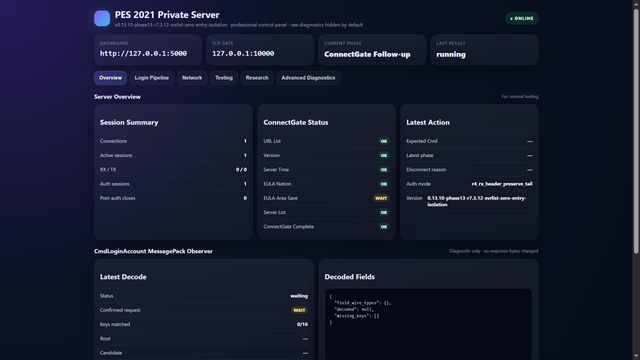Click the OK badge for Server Time
The image size is (640, 360).
[384, 170]
